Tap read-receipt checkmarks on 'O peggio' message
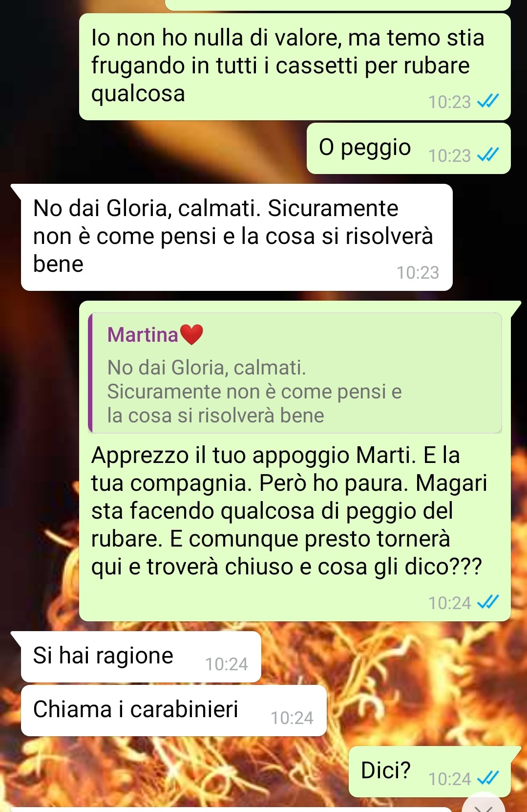The image size is (527, 812). [487, 155]
